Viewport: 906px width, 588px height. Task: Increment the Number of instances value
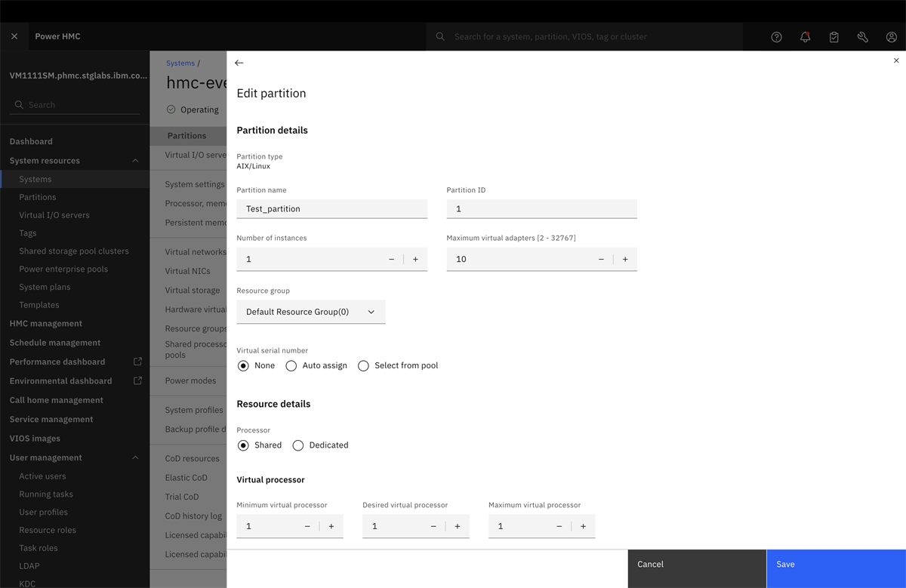click(415, 259)
